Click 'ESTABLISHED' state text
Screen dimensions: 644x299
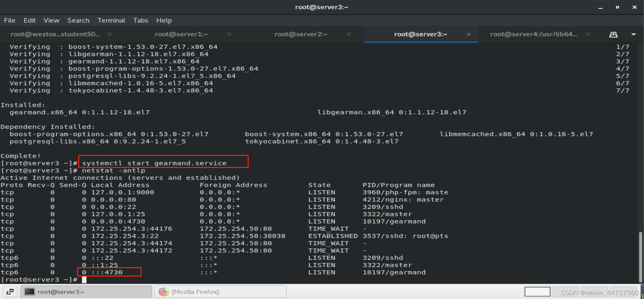(x=333, y=236)
